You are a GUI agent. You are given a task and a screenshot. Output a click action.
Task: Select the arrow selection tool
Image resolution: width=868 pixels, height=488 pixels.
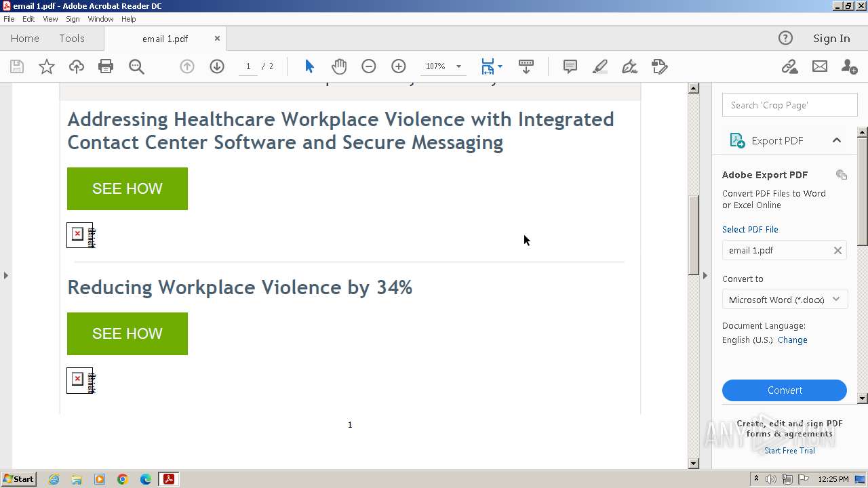309,66
